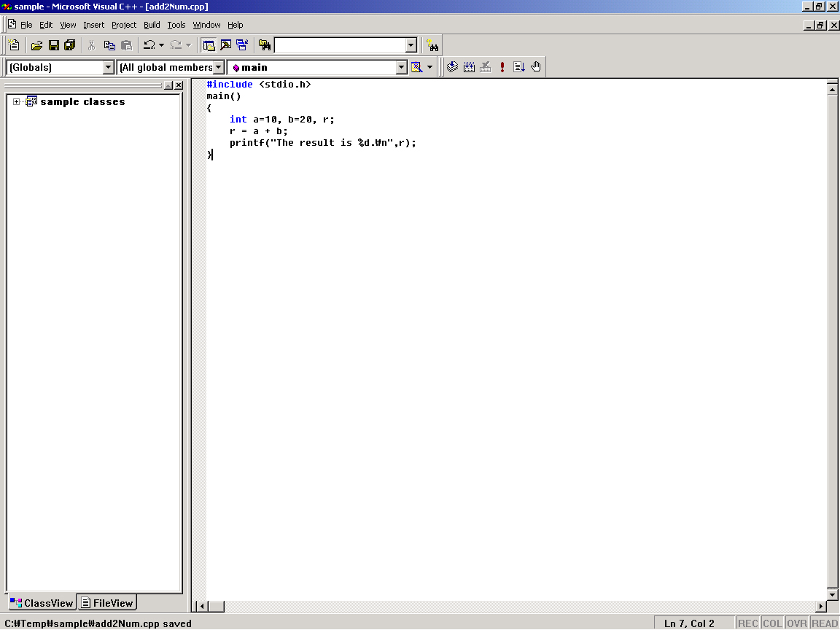Click the Search help binoculars icon
The height and width of the screenshot is (630, 840).
[432, 45]
